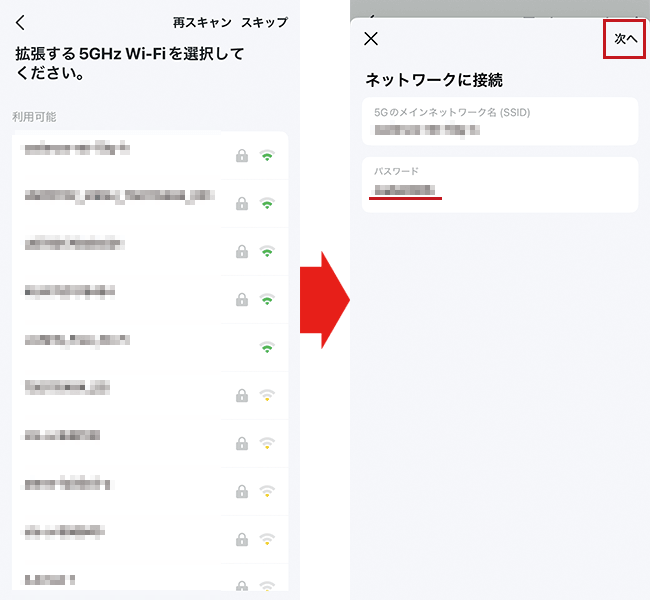Choose the open network without a lock icon
This screenshot has height=600, width=650.
point(150,347)
